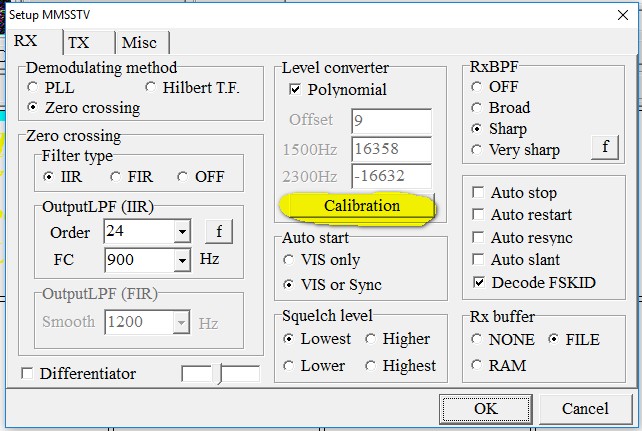Screen dimensions: 642x431
Task: Enable the Differentiator checkbox
Action: 27,374
